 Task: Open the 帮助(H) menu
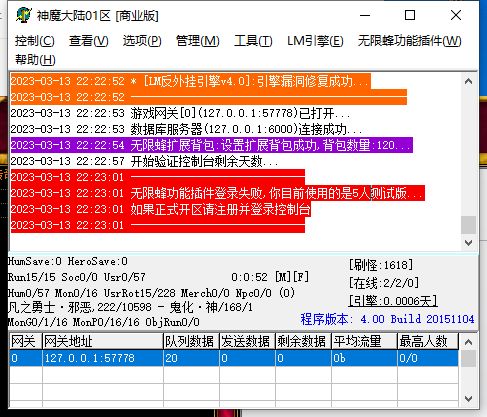(x=35, y=60)
